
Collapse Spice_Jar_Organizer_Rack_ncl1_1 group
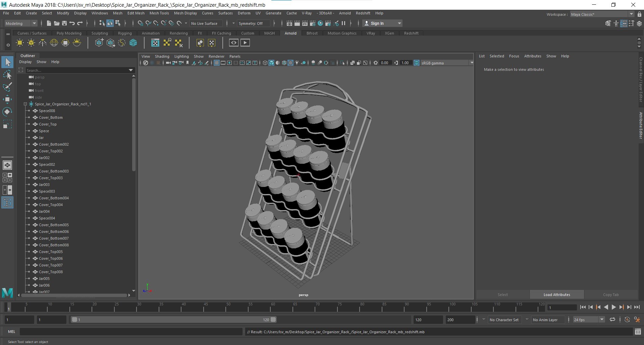[x=25, y=104]
